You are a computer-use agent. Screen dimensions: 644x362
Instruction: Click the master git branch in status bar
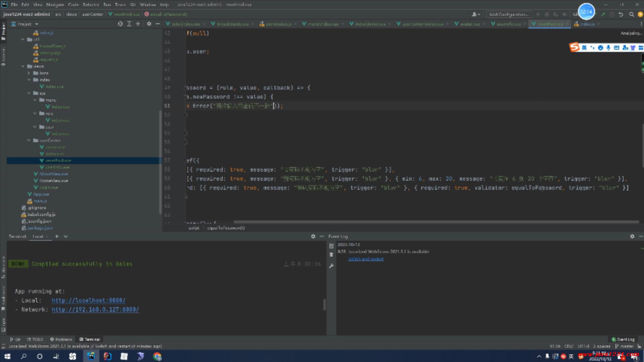click(x=624, y=346)
